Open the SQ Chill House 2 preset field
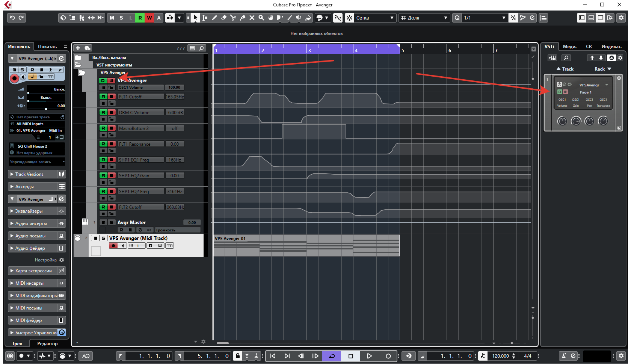The height and width of the screenshot is (364, 631). click(x=37, y=146)
